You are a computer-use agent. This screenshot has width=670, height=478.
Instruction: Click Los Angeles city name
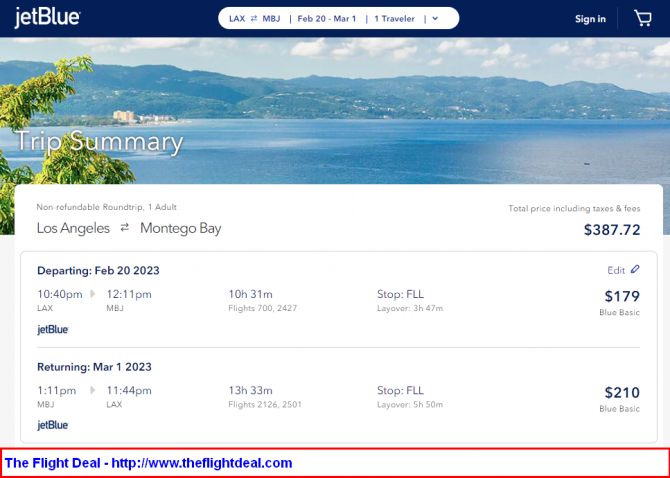pos(73,229)
